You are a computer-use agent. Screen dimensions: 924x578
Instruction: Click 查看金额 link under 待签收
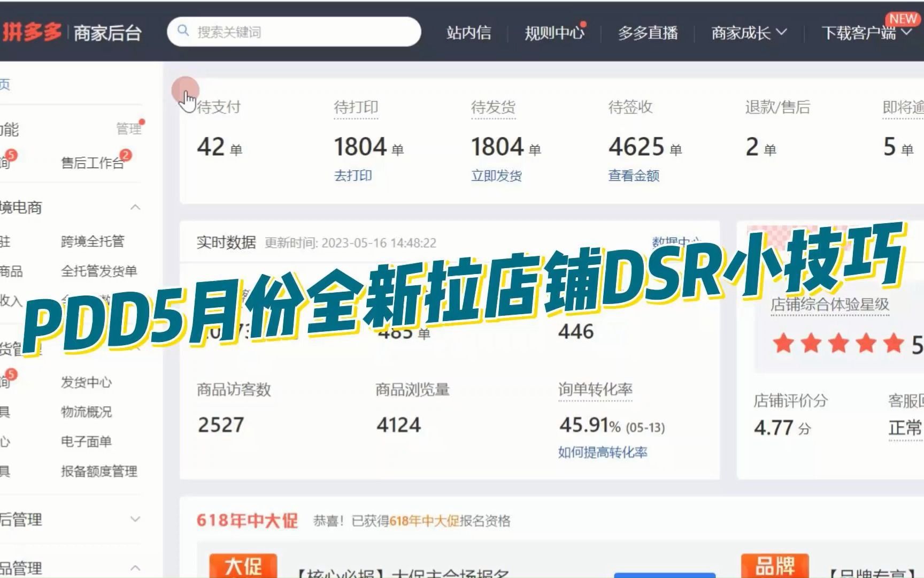634,176
